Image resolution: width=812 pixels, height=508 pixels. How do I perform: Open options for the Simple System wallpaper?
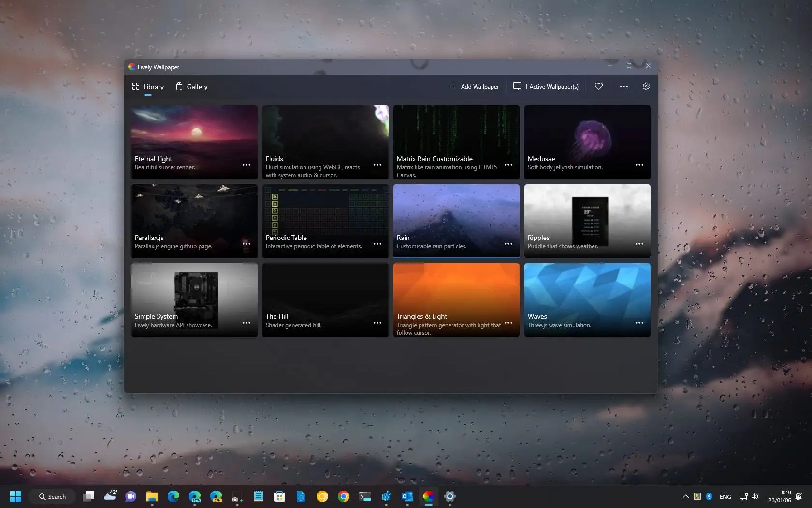click(246, 323)
